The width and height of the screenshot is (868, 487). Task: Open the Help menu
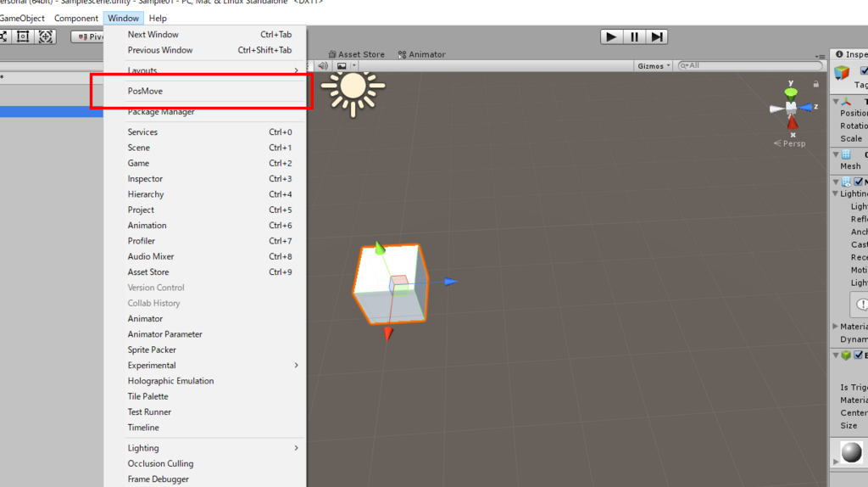pyautogui.click(x=158, y=19)
